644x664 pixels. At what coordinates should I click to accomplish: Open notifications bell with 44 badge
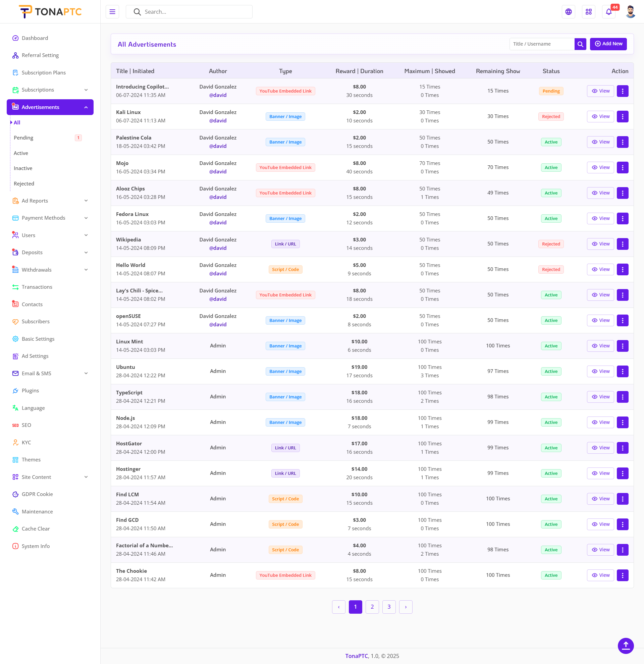(x=609, y=12)
